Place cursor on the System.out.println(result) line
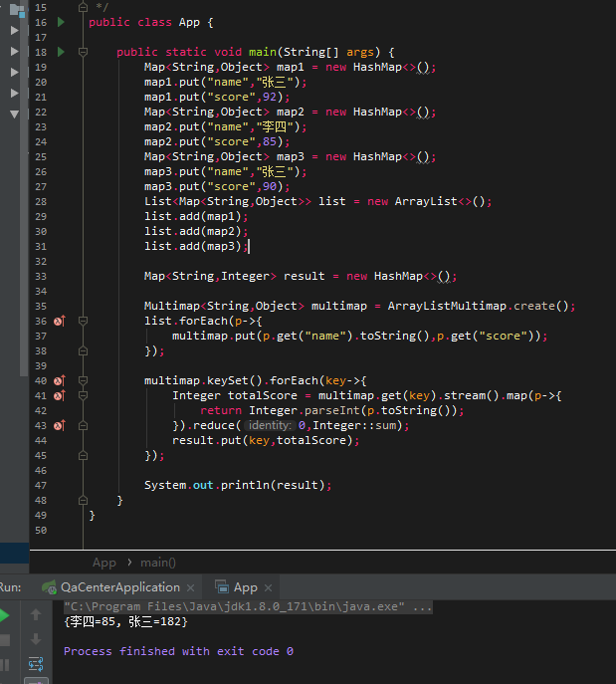 (237, 485)
